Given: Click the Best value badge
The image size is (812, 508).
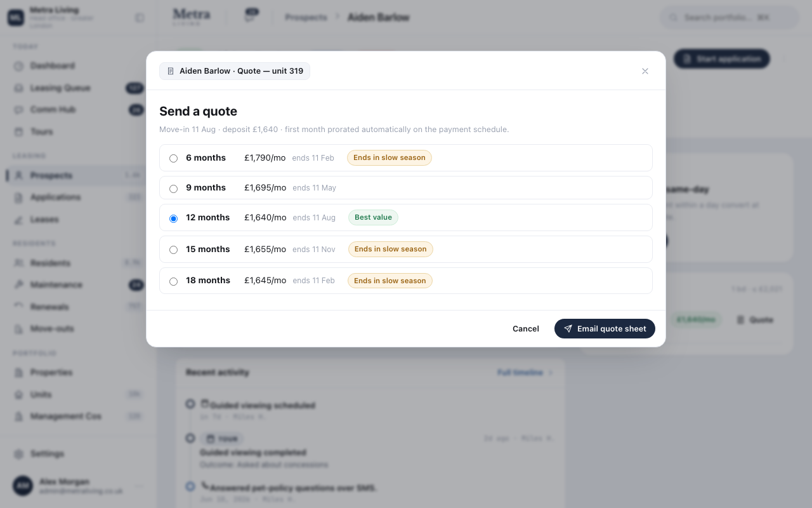Looking at the screenshot, I should (373, 217).
